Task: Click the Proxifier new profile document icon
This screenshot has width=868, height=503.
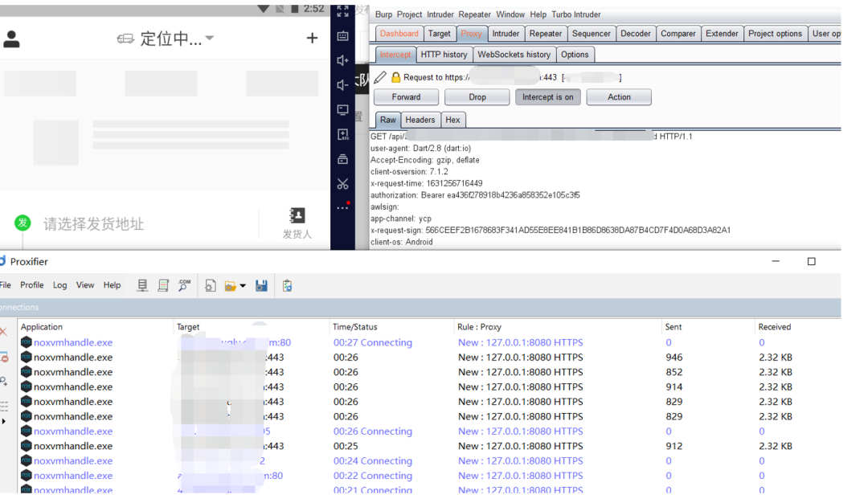Action: 211,285
